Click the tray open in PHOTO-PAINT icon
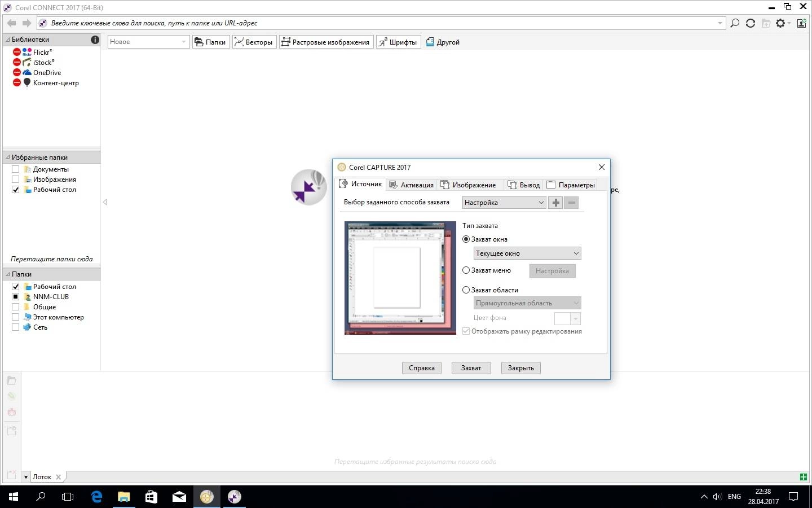This screenshot has width=812, height=508. pyautogui.click(x=11, y=413)
